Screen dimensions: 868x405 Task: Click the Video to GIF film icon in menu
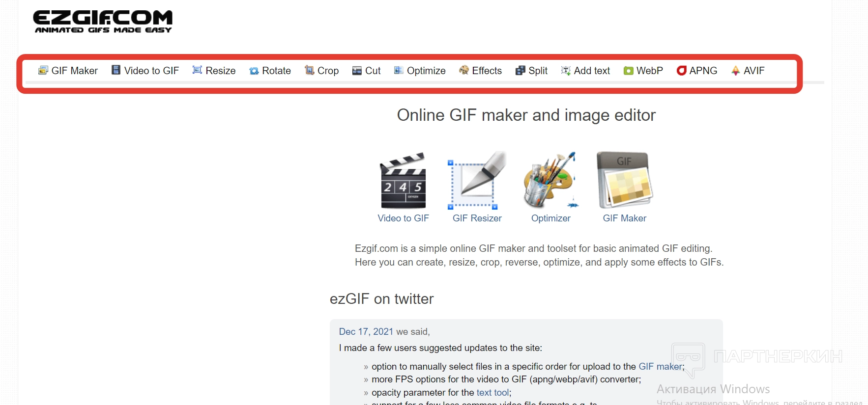pos(116,70)
